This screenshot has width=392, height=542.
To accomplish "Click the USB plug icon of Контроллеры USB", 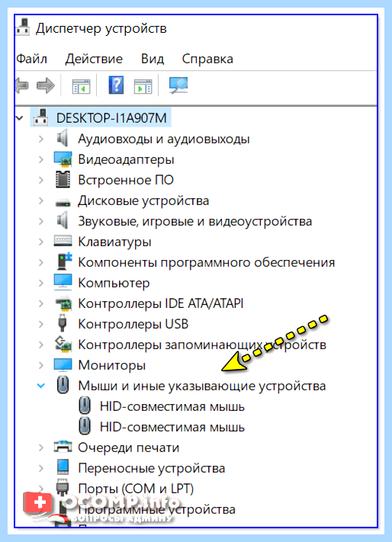I will [63, 323].
